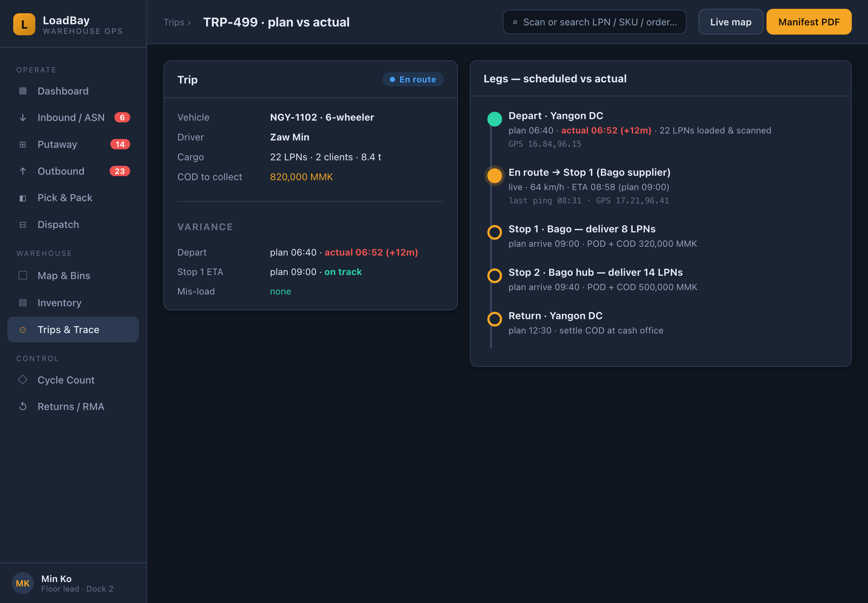Click the Inbound / ASN down-arrow icon
The width and height of the screenshot is (868, 603).
[x=23, y=118]
